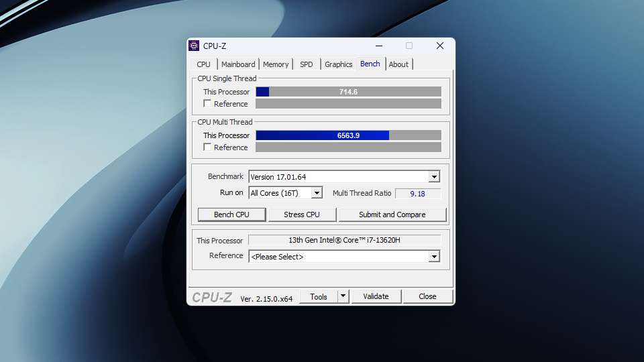Open the Memory tab
Image resolution: width=644 pixels, height=362 pixels.
click(276, 64)
